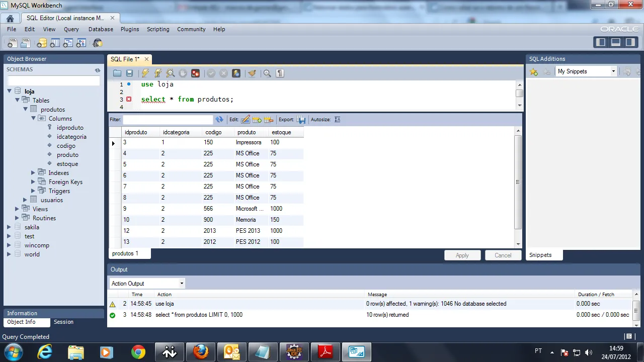Open Google Chrome from the taskbar

click(x=138, y=352)
